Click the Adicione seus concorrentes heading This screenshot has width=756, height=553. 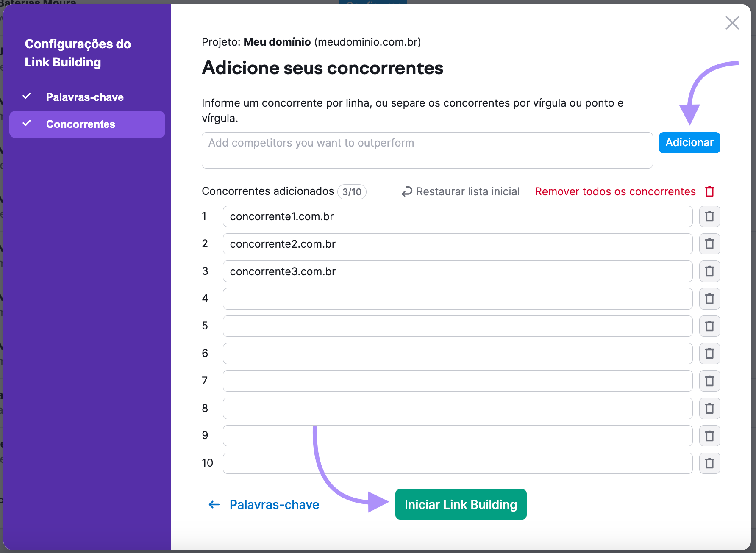click(x=322, y=68)
